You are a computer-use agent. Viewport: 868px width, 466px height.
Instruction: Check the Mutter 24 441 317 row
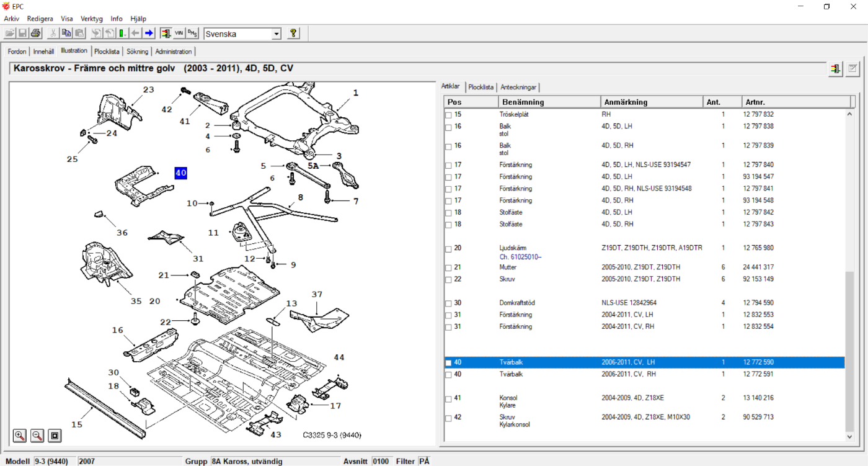tap(448, 267)
